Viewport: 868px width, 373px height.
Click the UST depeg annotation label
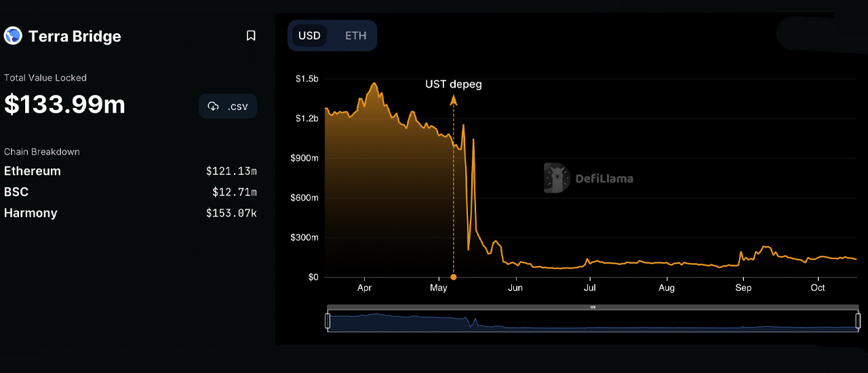point(453,84)
